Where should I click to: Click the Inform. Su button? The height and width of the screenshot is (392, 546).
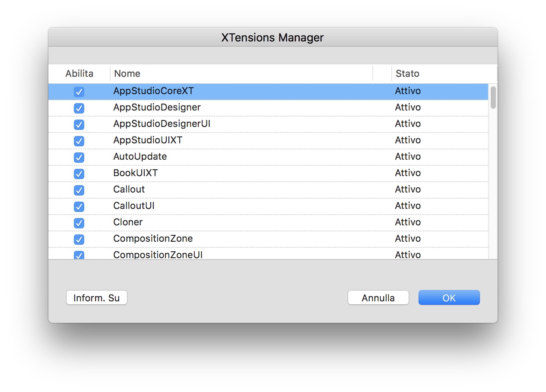pos(96,298)
